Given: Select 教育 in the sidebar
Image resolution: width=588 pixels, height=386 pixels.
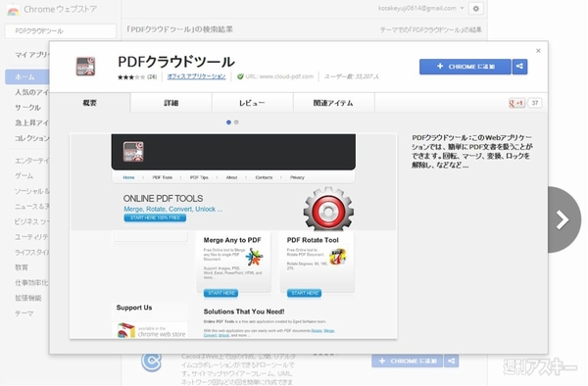Looking at the screenshot, I should click(22, 267).
